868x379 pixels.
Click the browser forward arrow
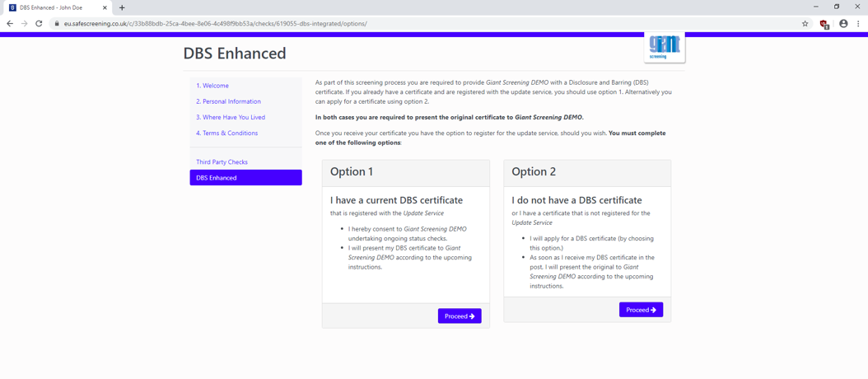[24, 24]
